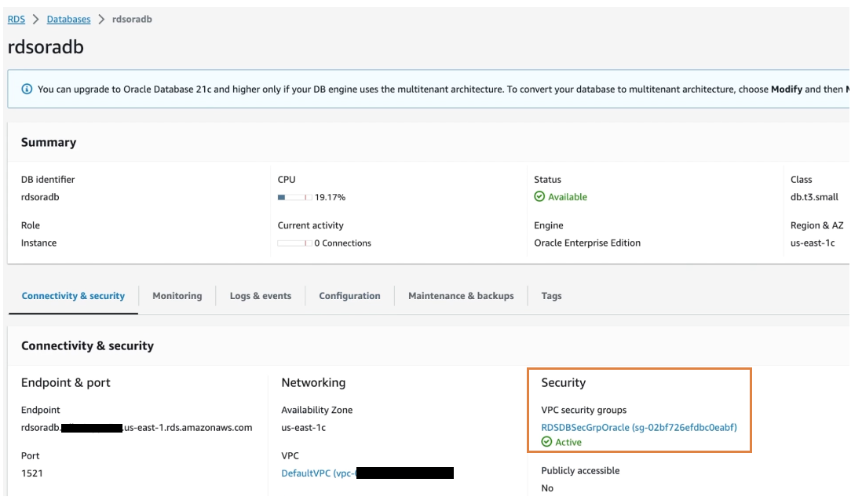Click the port number 1521
Viewport: 862px width, 504px height.
[31, 473]
